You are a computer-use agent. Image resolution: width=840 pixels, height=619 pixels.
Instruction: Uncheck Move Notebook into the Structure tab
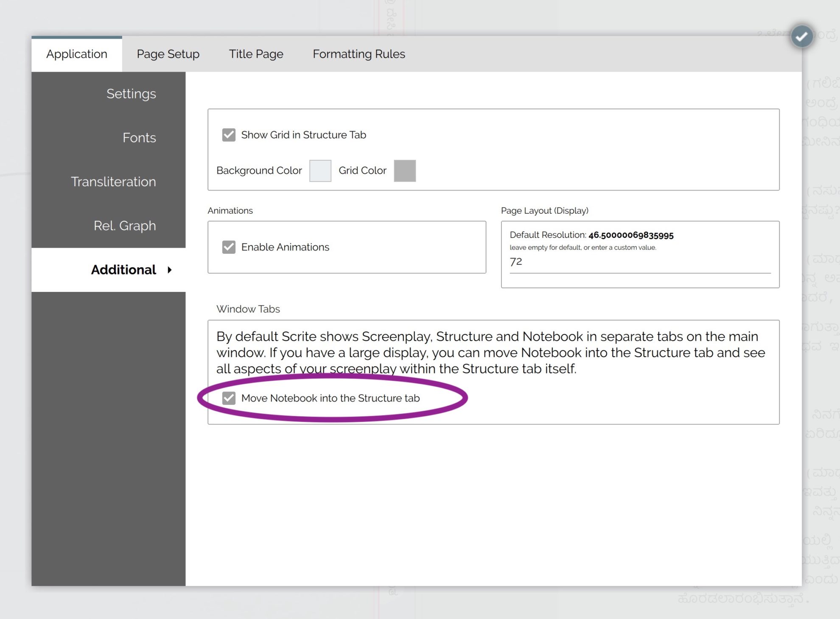(229, 398)
